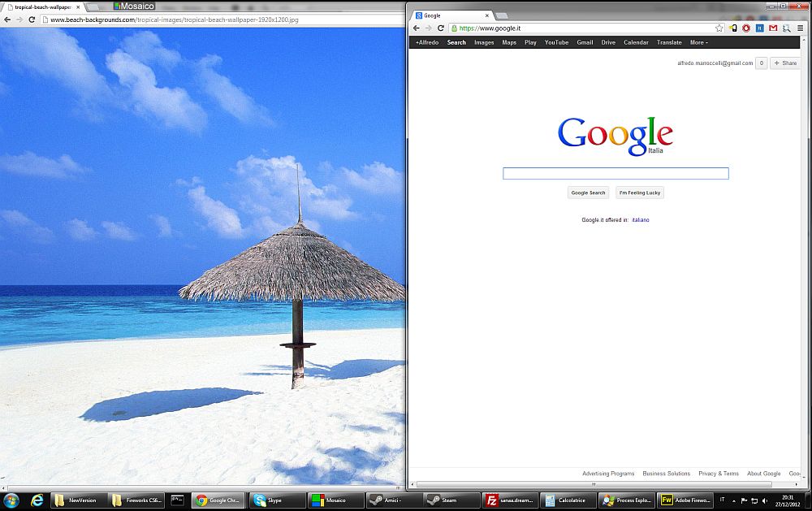
Task: Click the blue pause extension icon
Action: (759, 28)
